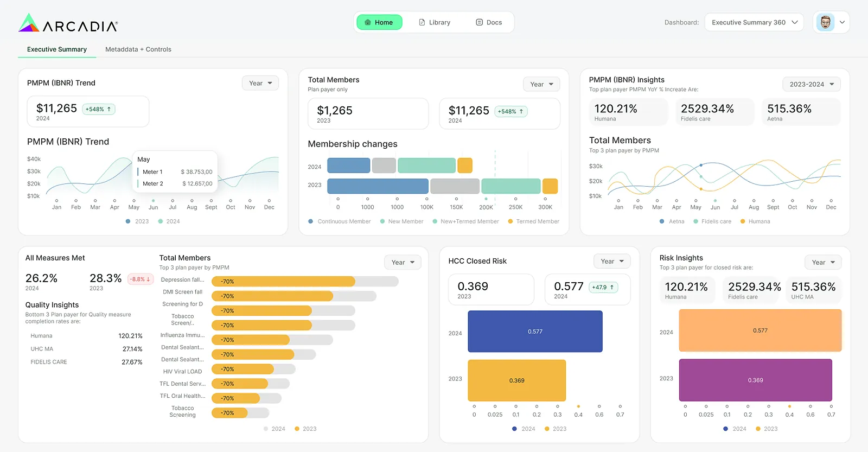Click the HIV Viral LOAD progress bar
This screenshot has height=452, width=868.
[x=253, y=369]
